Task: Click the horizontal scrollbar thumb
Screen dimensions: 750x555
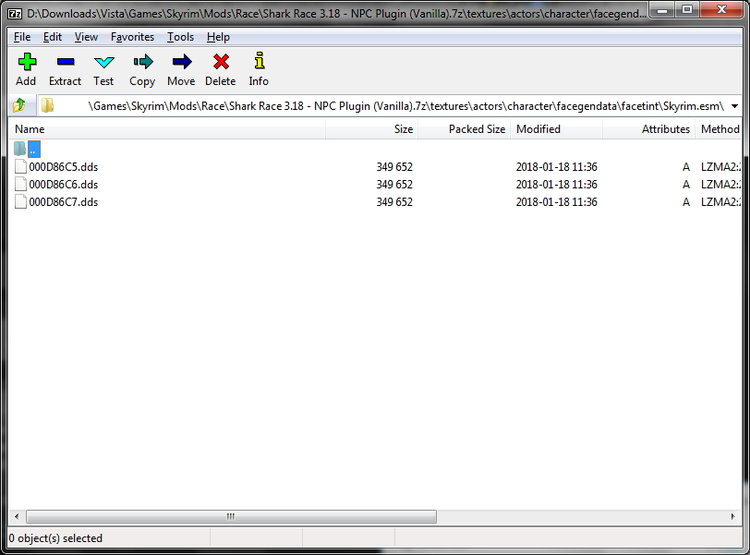Action: [231, 516]
